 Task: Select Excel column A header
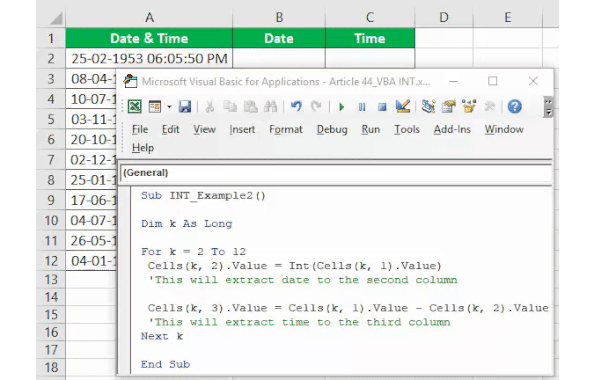[149, 17]
